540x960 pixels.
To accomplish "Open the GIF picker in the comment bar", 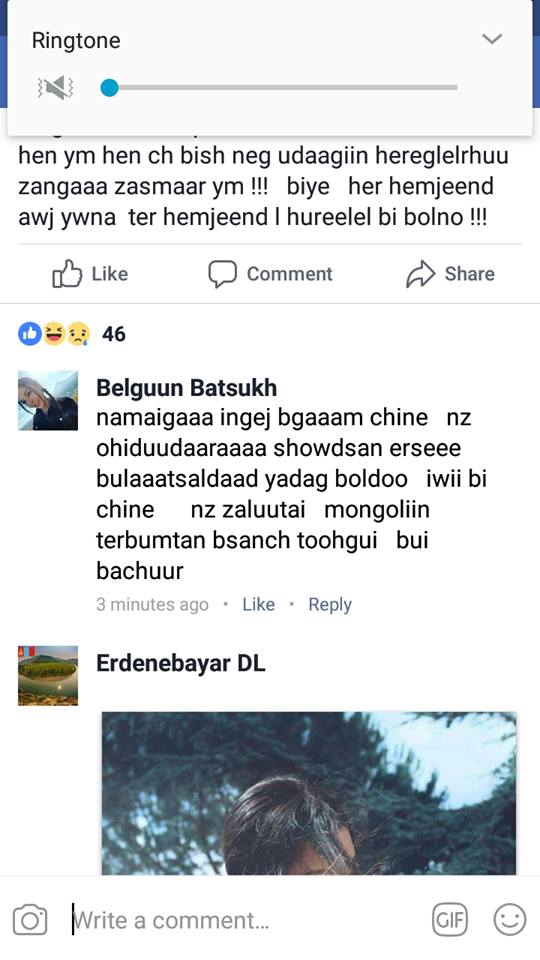I will pyautogui.click(x=450, y=920).
